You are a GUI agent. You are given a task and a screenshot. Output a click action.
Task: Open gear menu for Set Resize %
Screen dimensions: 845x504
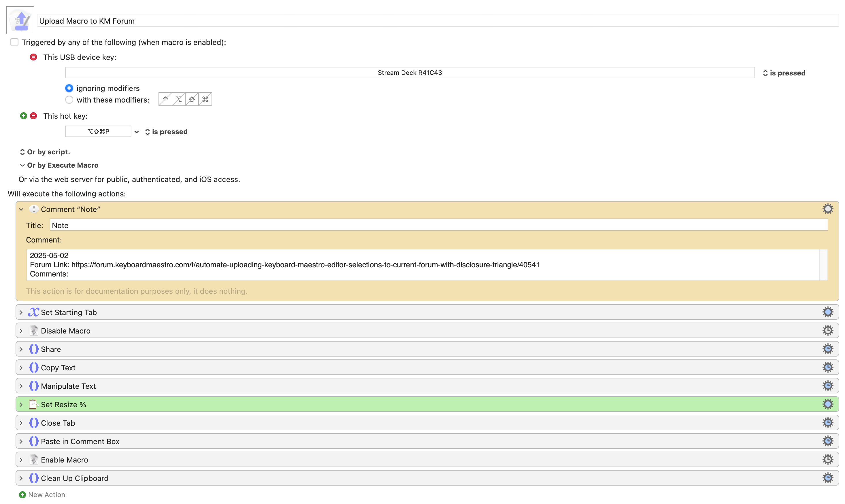pos(828,404)
